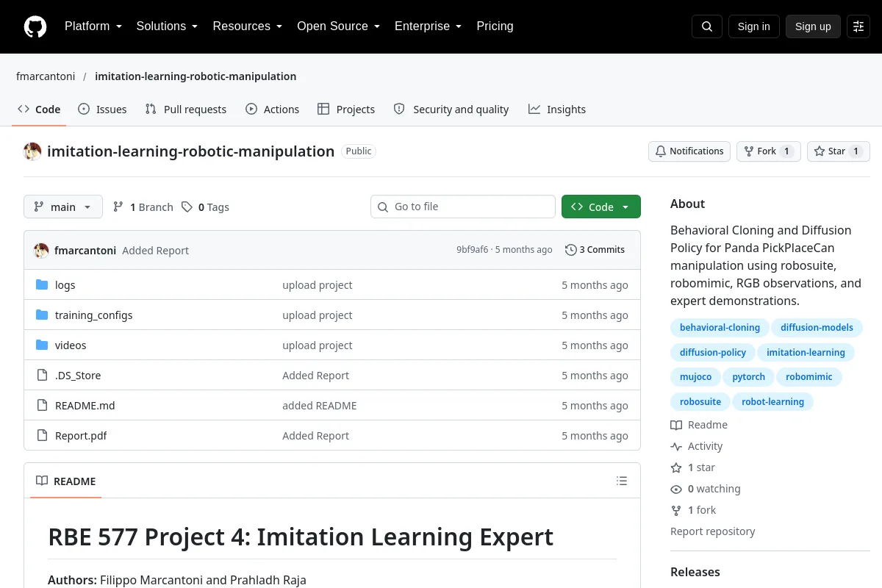This screenshot has width=882, height=588.
Task: Click the magnifier icon in Go to file
Action: (383, 207)
